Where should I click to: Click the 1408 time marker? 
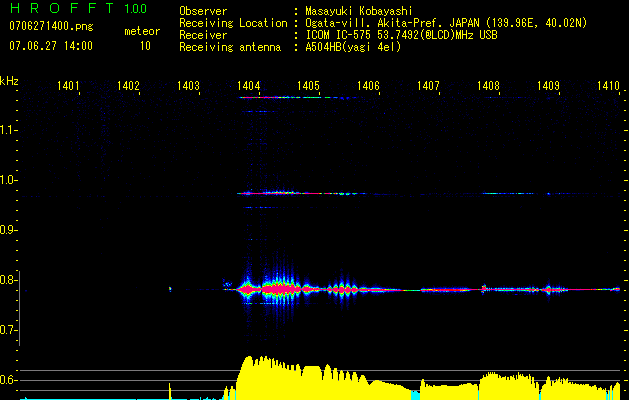pos(489,85)
